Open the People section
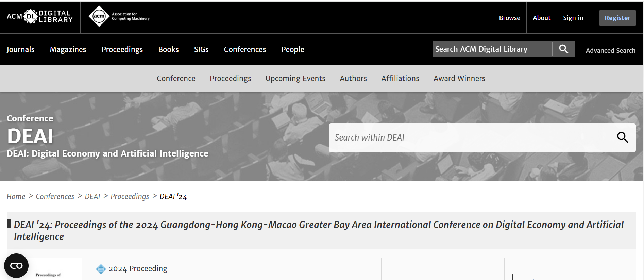Image resolution: width=644 pixels, height=280 pixels. (x=293, y=49)
